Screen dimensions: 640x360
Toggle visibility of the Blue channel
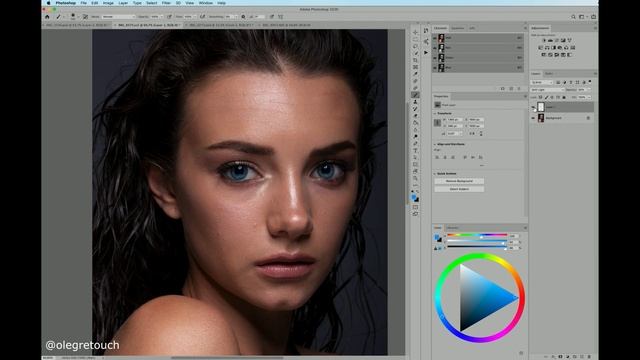[435, 67]
